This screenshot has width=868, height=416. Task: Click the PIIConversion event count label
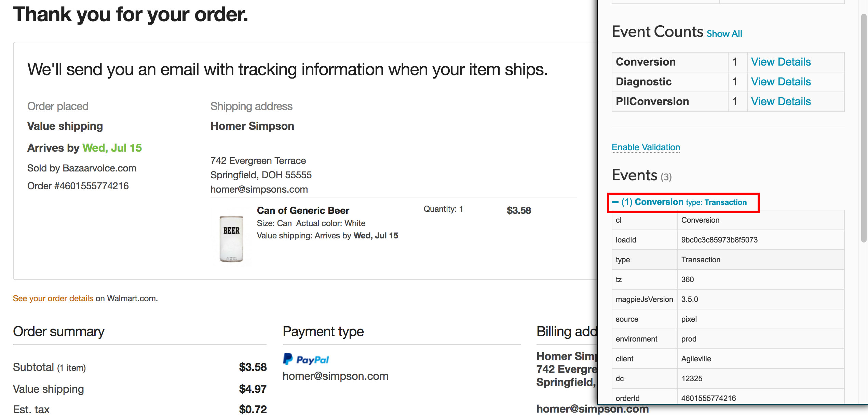click(652, 101)
